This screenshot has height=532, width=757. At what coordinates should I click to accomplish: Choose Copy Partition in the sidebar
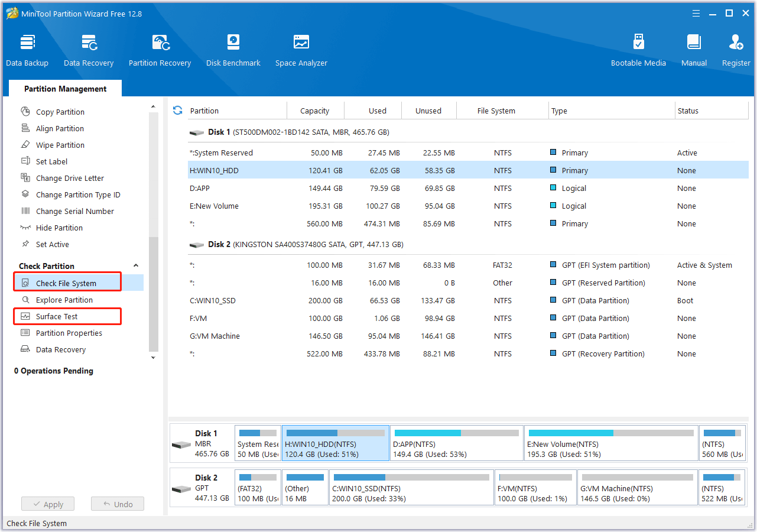60,112
